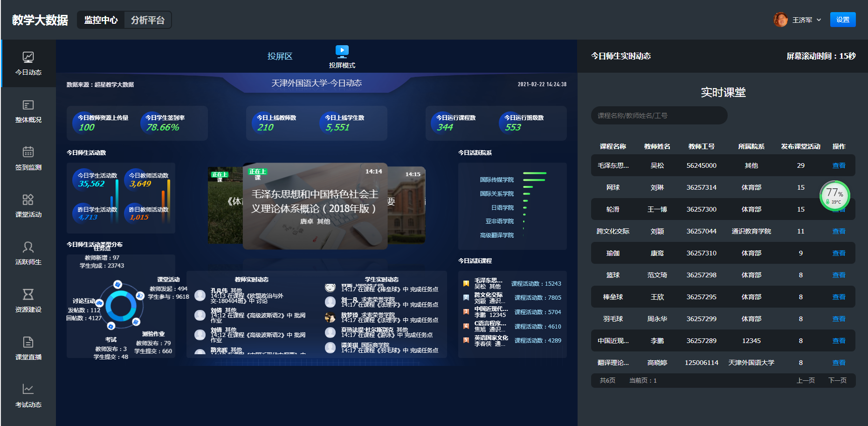Focus the 课程名称/教师姓名/工号 search field
The width and height of the screenshot is (868, 426).
(x=659, y=116)
